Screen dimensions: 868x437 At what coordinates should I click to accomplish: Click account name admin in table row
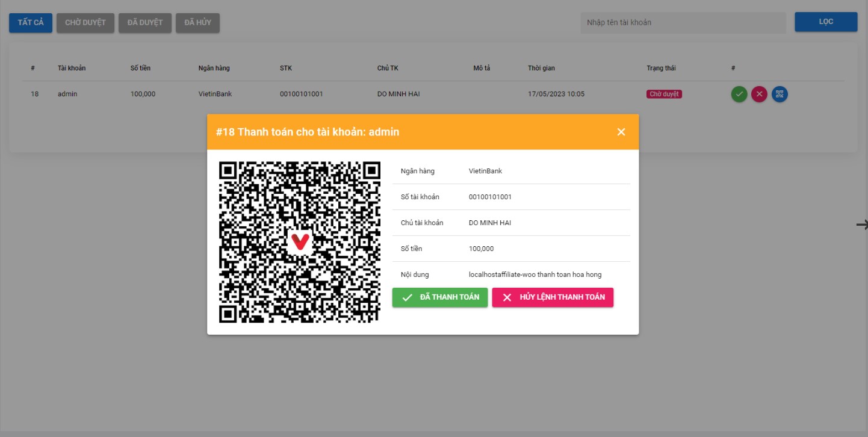[67, 94]
